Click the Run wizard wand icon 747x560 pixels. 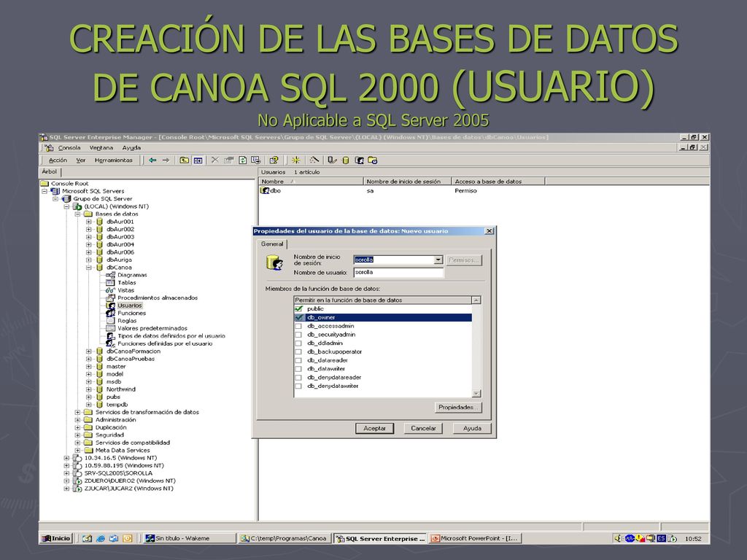pyautogui.click(x=314, y=160)
